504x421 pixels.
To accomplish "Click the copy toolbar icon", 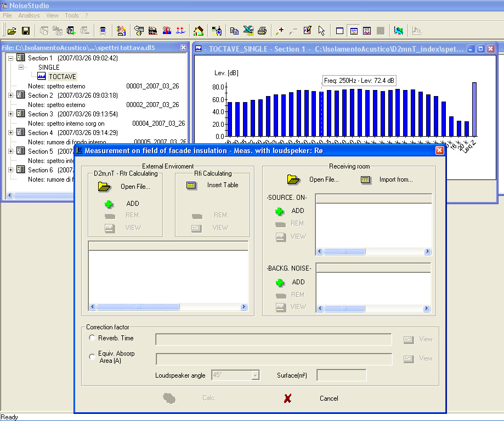I will [234, 31].
